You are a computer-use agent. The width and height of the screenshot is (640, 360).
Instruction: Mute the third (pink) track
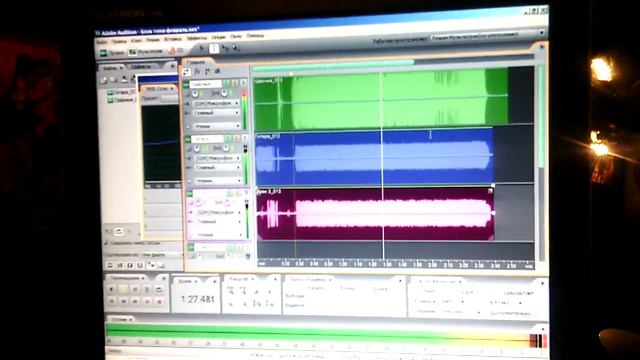(229, 193)
